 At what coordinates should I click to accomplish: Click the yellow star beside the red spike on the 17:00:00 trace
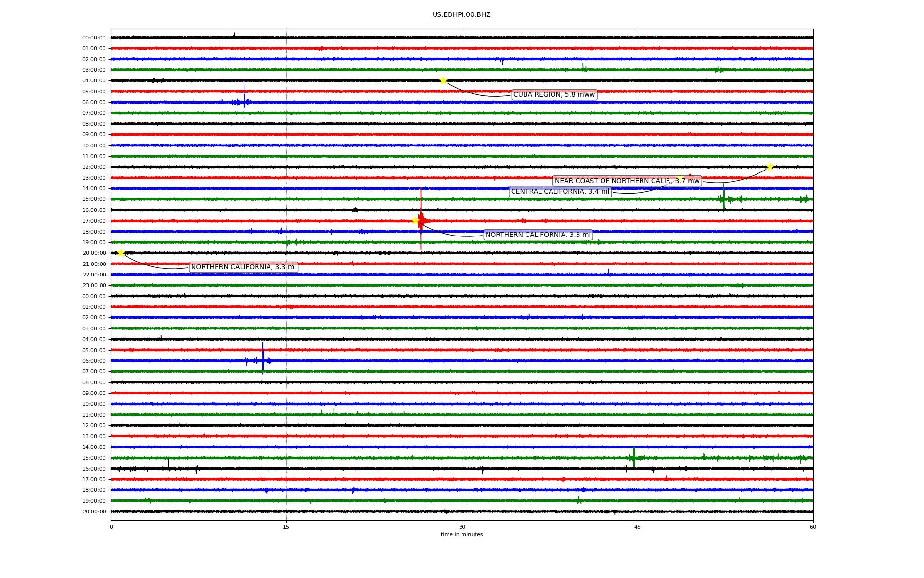[x=416, y=221]
